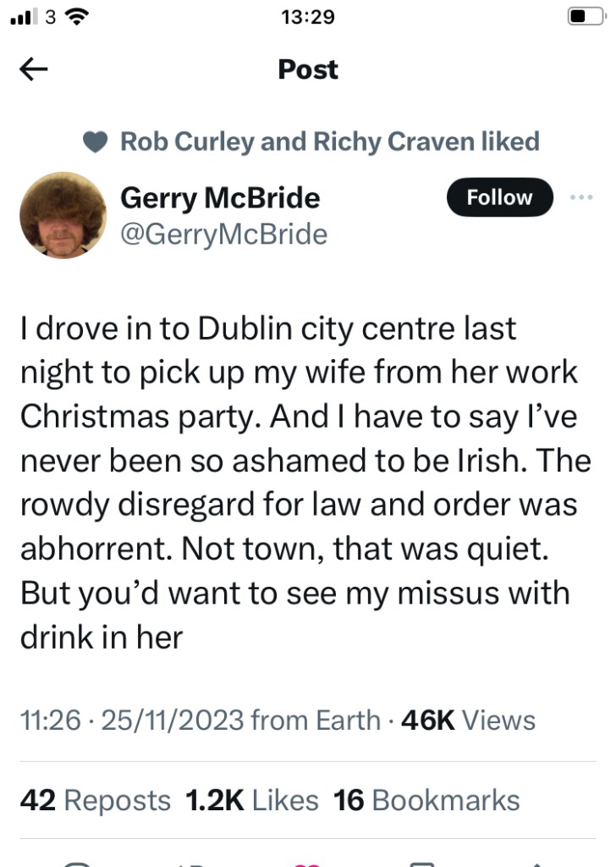Follow Gerry McBride

click(x=499, y=197)
